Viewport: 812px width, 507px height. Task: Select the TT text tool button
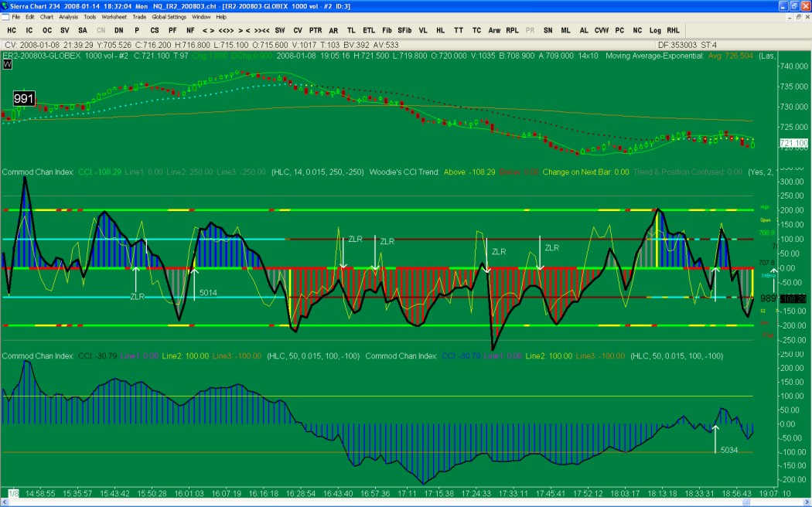[x=459, y=30]
